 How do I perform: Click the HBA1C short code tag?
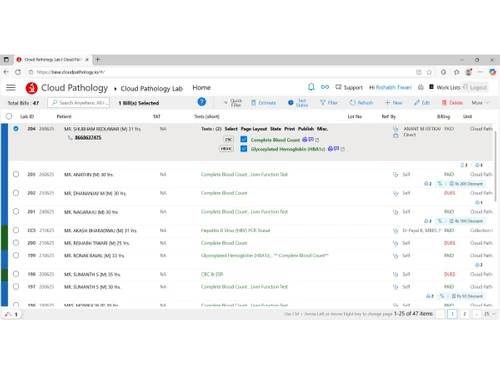pyautogui.click(x=226, y=149)
